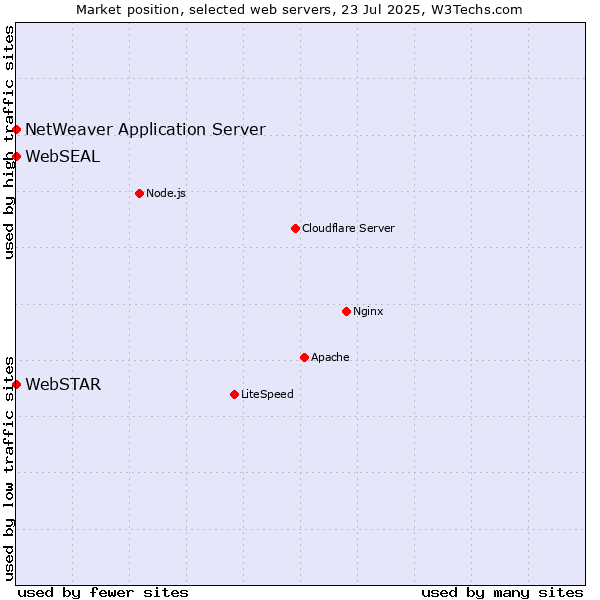Click the 'used by low traffic sites' label
The width and height of the screenshot is (600, 600).
[x=9, y=469]
